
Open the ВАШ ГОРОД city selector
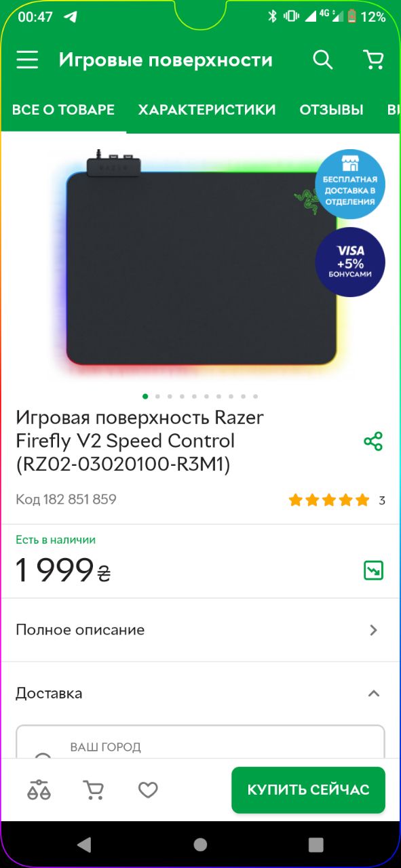tap(200, 742)
